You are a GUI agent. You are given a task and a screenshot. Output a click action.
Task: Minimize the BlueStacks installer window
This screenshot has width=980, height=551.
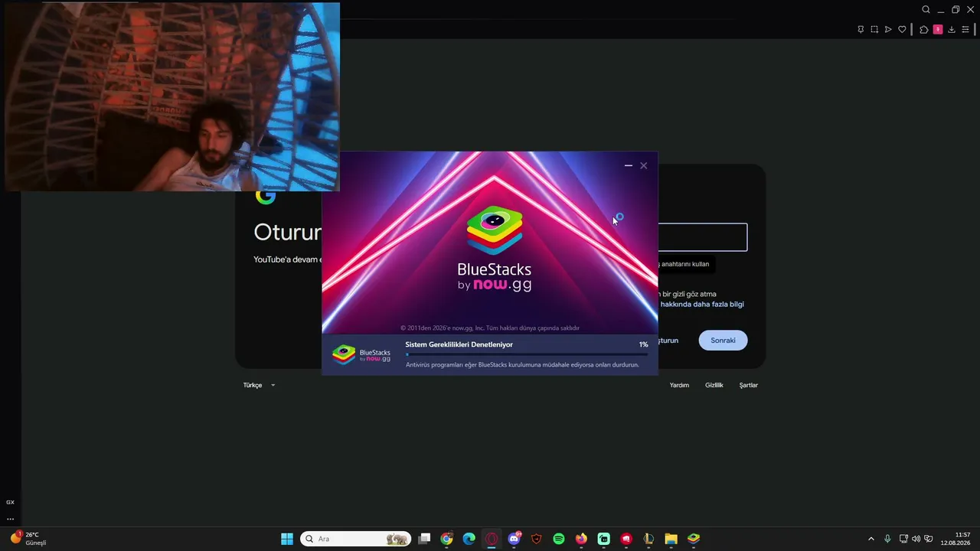coord(629,165)
